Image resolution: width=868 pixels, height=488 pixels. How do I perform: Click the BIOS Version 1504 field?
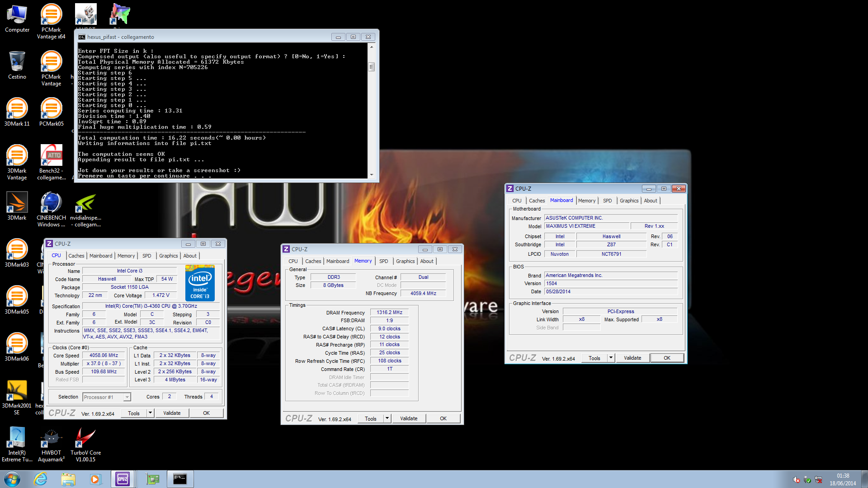(x=611, y=283)
